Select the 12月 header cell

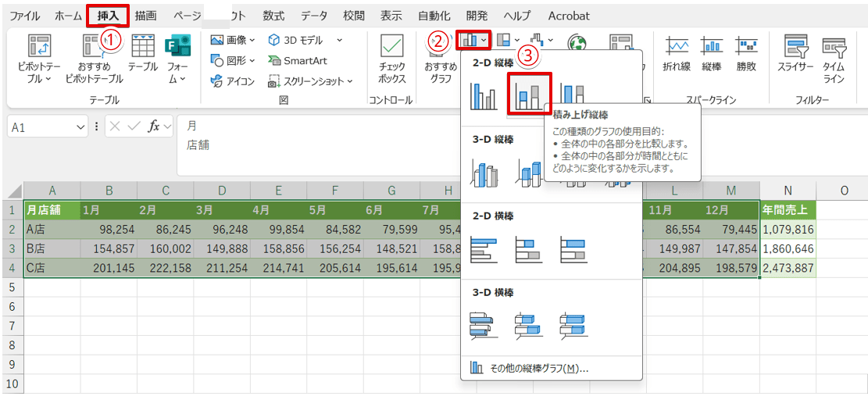[x=732, y=210]
